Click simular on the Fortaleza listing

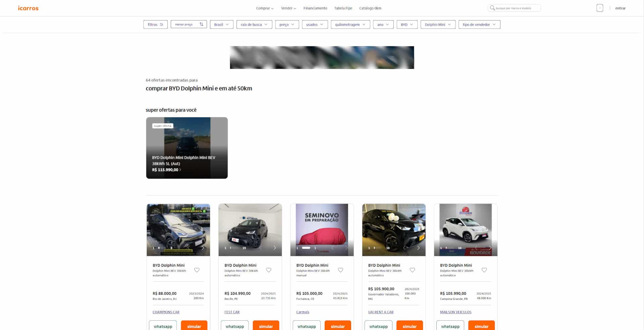click(338, 326)
